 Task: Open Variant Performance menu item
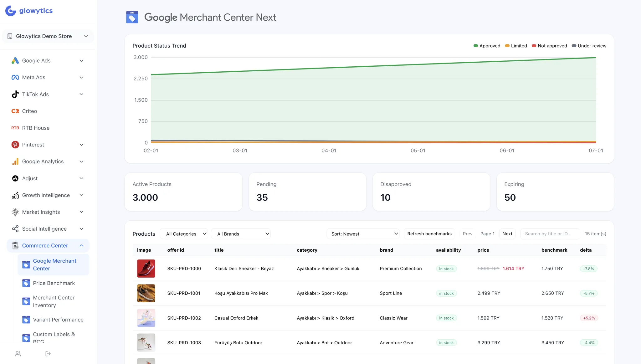(x=54, y=320)
